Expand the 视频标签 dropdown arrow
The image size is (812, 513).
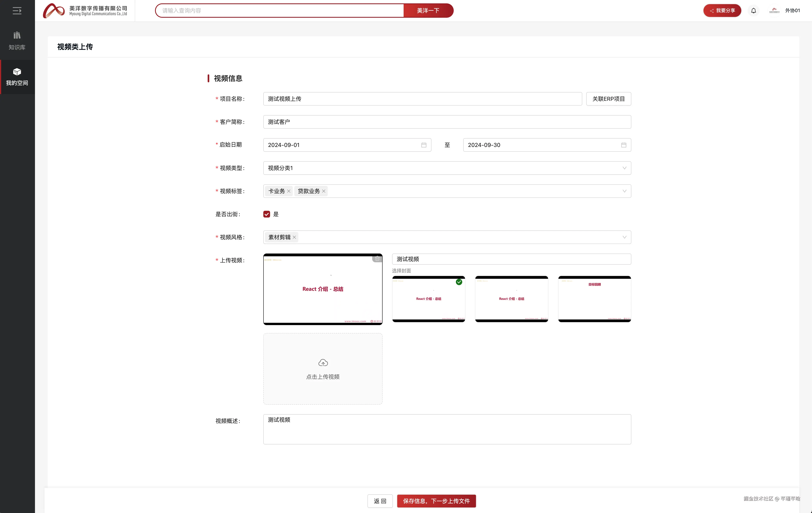pos(624,191)
